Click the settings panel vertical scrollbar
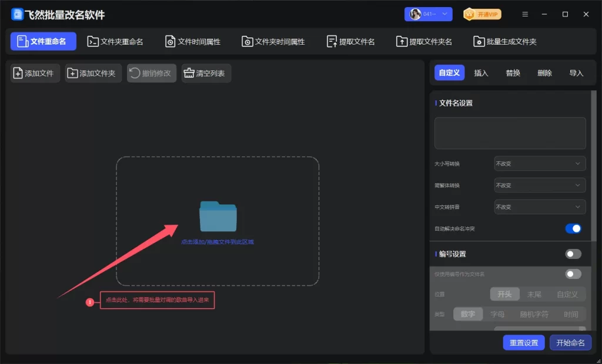The image size is (602, 364). pos(594,166)
